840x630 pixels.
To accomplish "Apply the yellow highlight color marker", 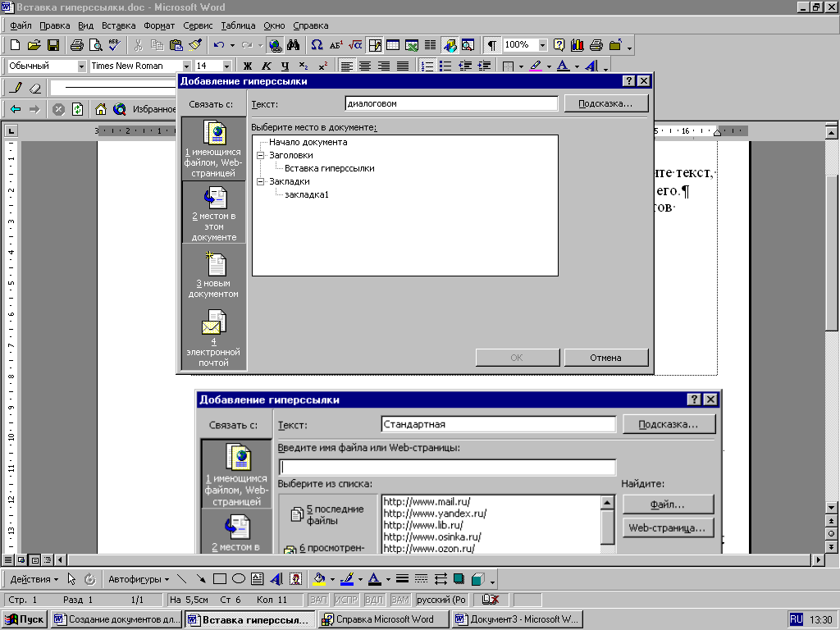I will point(535,66).
